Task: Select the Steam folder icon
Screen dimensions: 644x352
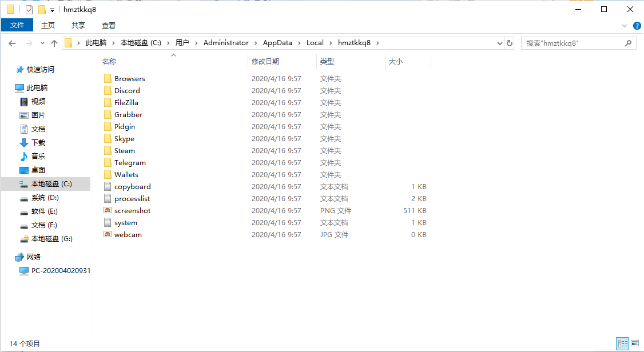Action: (x=108, y=150)
